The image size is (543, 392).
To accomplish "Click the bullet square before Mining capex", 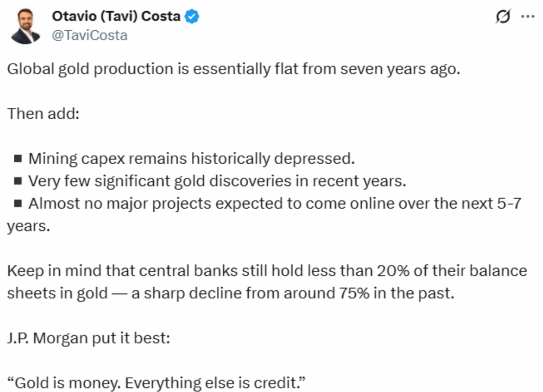I will click(18, 159).
